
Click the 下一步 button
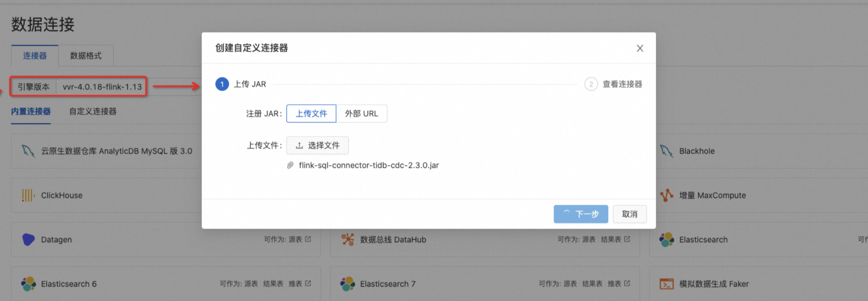(581, 214)
